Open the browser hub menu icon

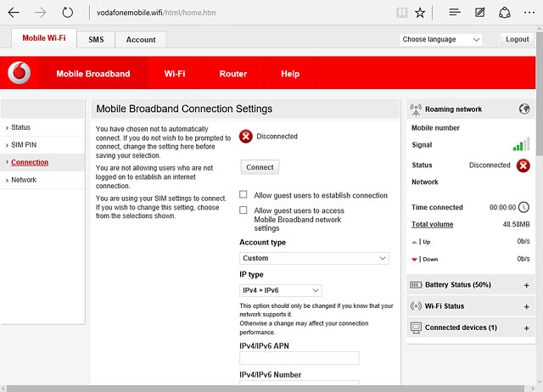pyautogui.click(x=455, y=13)
